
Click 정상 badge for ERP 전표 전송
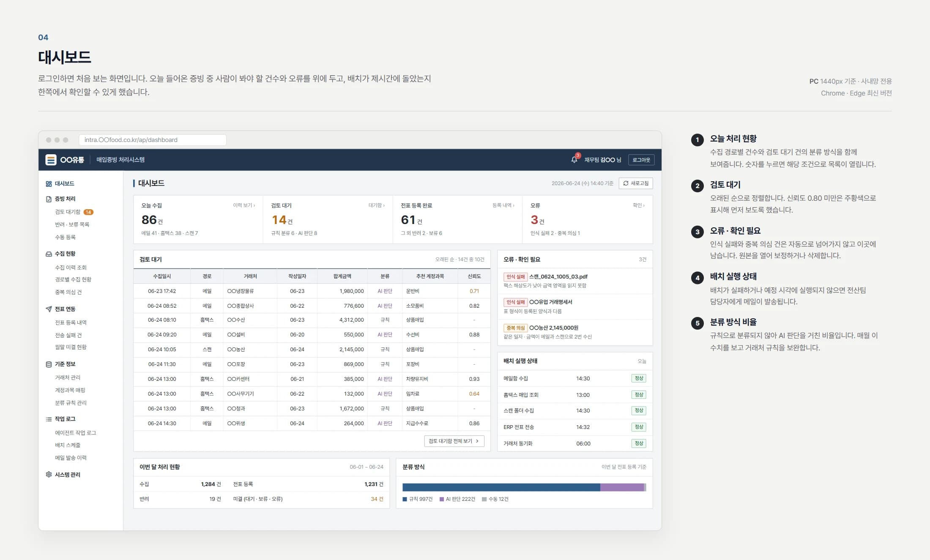[x=639, y=427]
